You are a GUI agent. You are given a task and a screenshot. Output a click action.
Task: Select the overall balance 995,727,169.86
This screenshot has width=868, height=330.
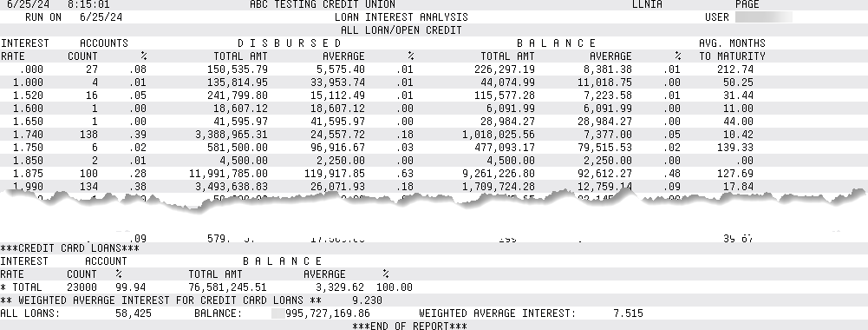328,313
